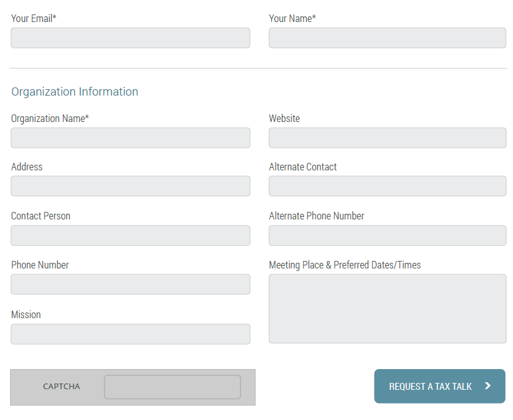Click the Meeting Place & Preferred Dates/Times label

pyautogui.click(x=345, y=265)
